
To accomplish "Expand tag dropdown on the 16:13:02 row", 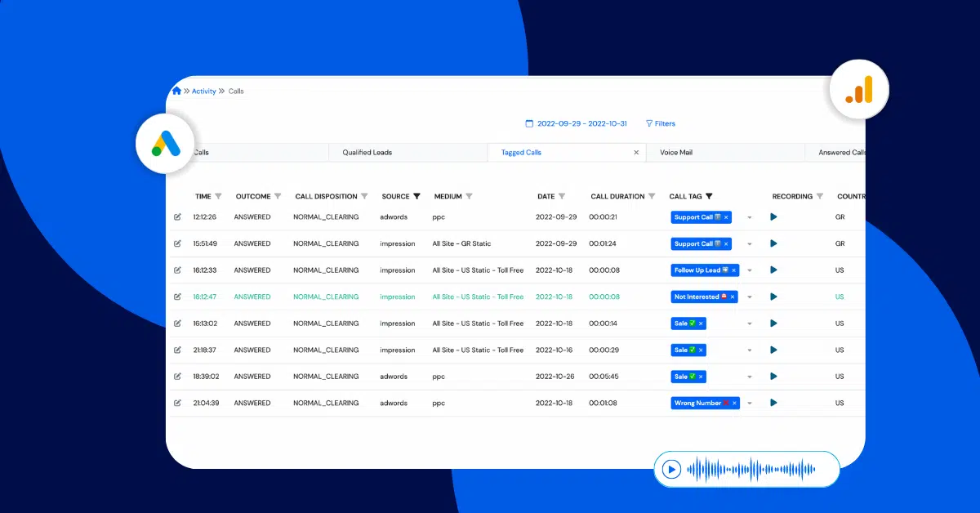I will pyautogui.click(x=750, y=324).
